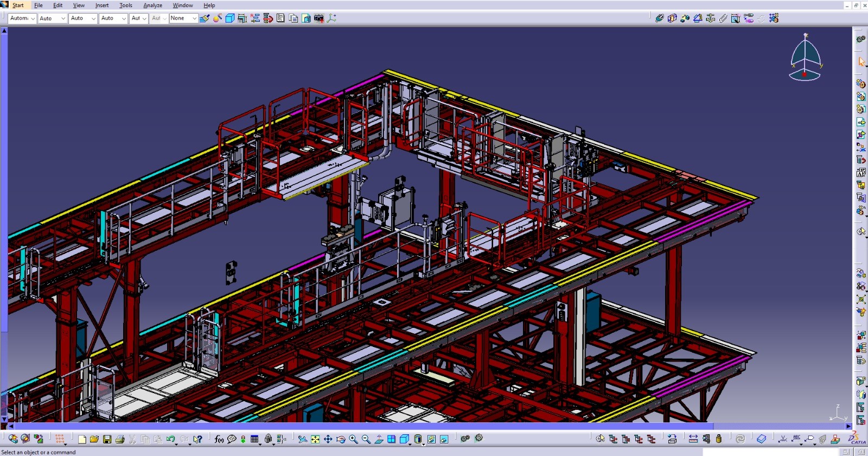868x456 pixels.
Task: Click the Hide/Show icon
Action: click(x=431, y=439)
